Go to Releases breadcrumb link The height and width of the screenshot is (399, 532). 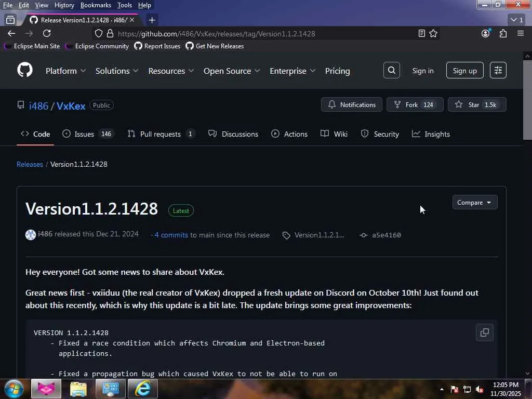[x=30, y=164]
